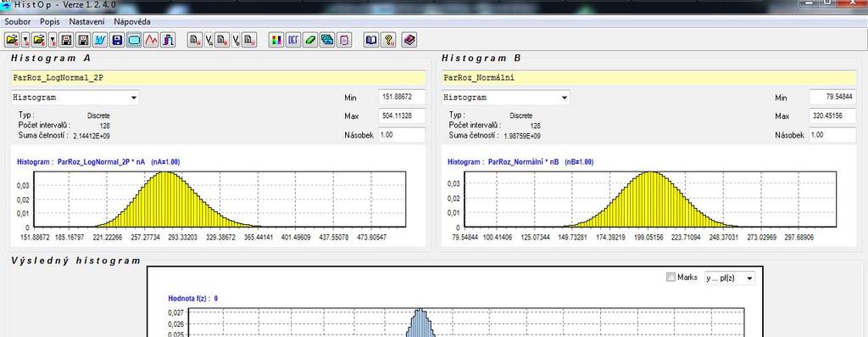Click the V A toolbar icon
Viewport: 868px width, 337px height.
point(209,40)
